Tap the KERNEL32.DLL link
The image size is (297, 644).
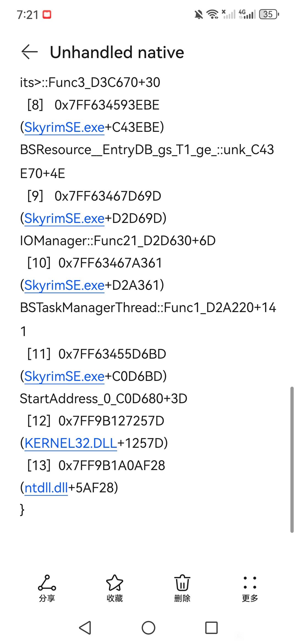pyautogui.click(x=71, y=443)
